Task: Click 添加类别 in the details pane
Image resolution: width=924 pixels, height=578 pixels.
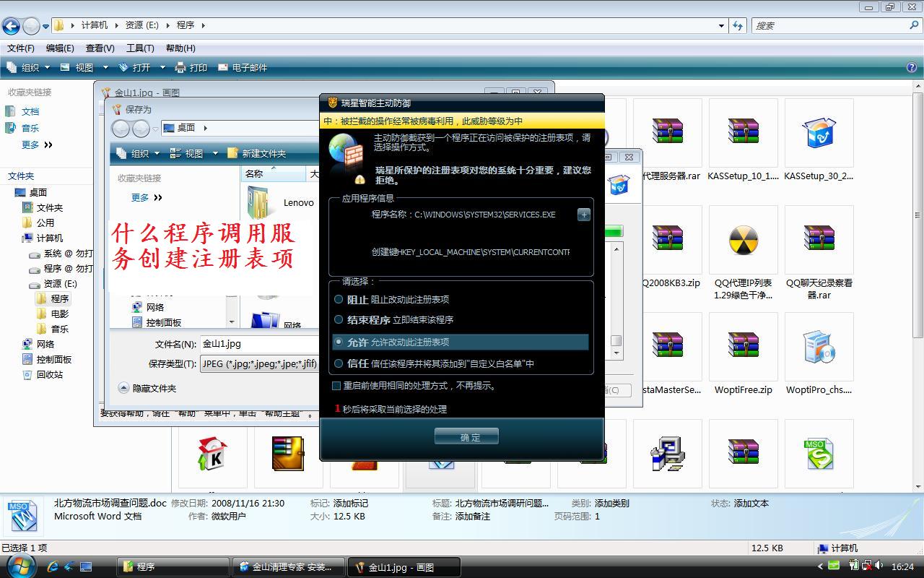Action: click(x=611, y=503)
